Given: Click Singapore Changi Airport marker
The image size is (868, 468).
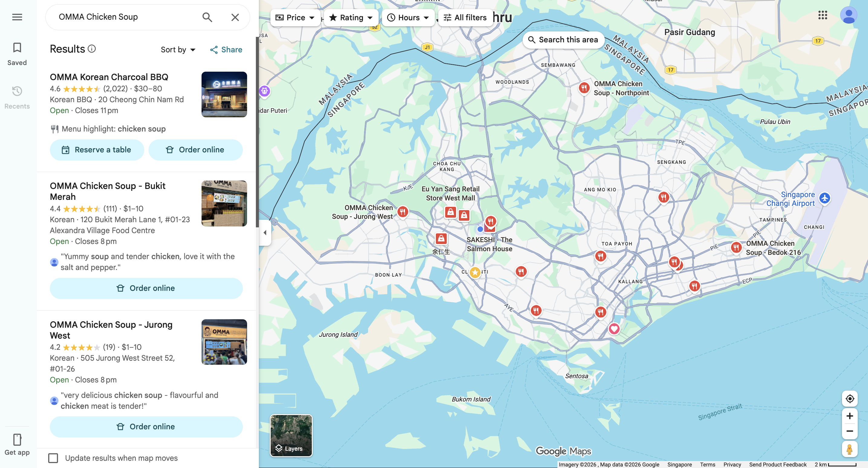Looking at the screenshot, I should pyautogui.click(x=824, y=198).
